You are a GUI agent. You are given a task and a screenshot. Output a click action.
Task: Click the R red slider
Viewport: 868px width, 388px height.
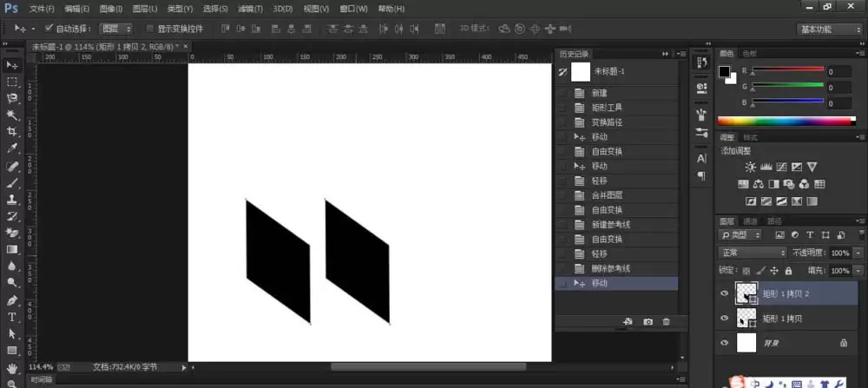coord(788,69)
